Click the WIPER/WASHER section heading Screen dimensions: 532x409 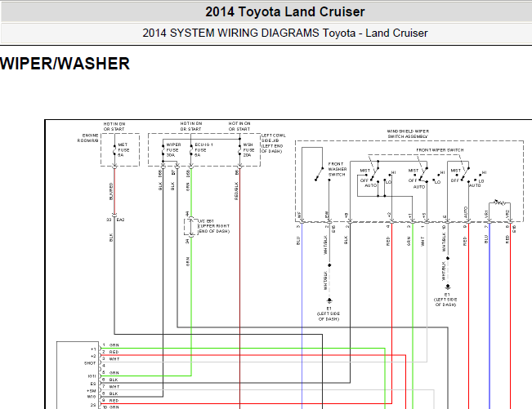[65, 64]
